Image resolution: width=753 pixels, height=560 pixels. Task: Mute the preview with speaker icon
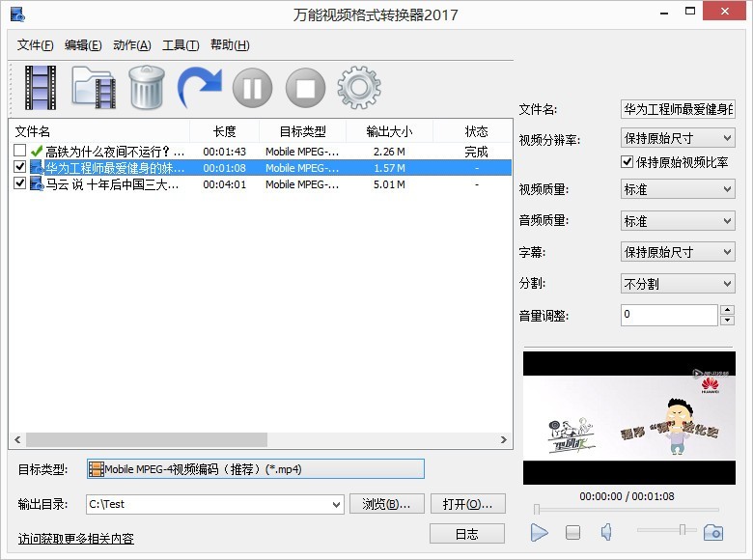pos(606,532)
